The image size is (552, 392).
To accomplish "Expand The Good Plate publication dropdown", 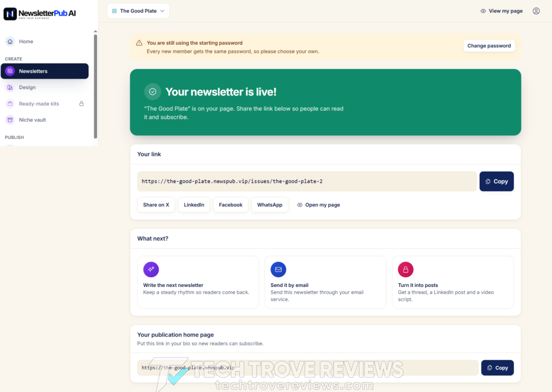I will (x=139, y=11).
